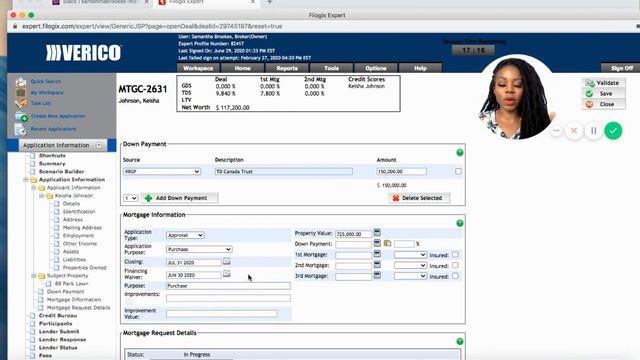Open the My Workspace sidebar icon
Image resolution: width=640 pixels, height=360 pixels.
(21, 93)
